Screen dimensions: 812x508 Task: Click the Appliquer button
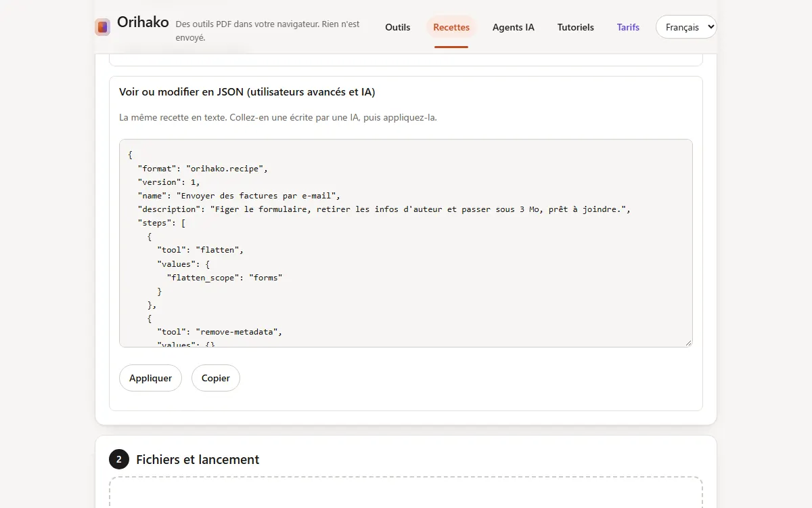[150, 378]
